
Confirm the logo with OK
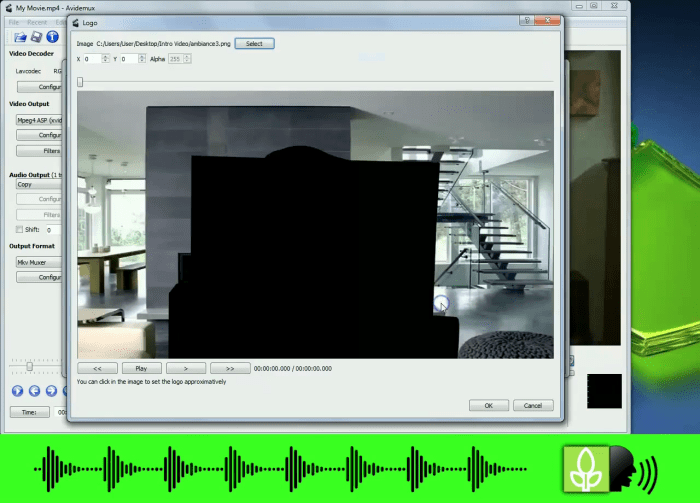pos(488,405)
